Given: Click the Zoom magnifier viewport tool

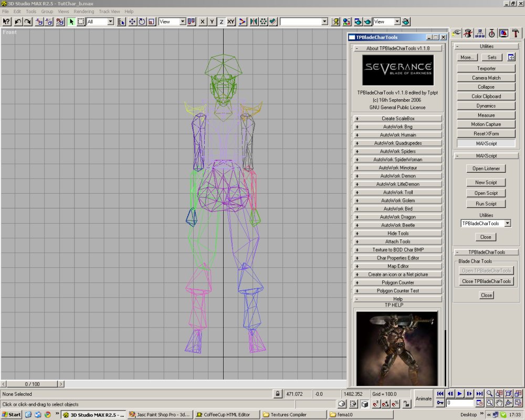Looking at the screenshot, I should click(x=489, y=394).
